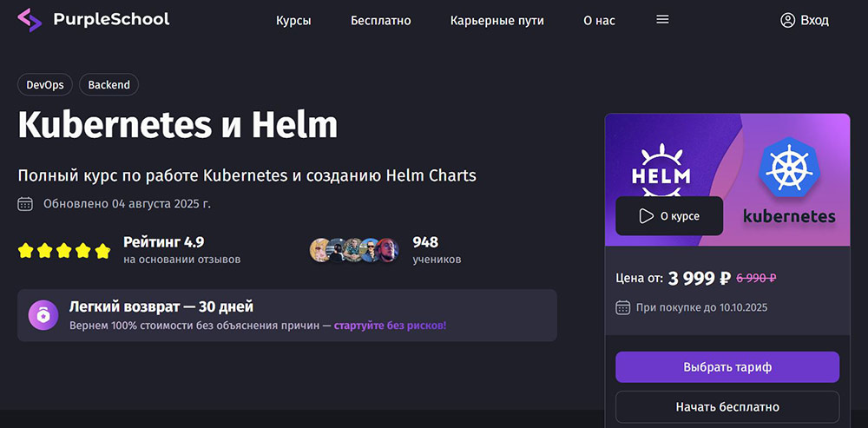Go to Карьерные пути section
Image resolution: width=868 pixels, height=428 pixels.
click(497, 20)
